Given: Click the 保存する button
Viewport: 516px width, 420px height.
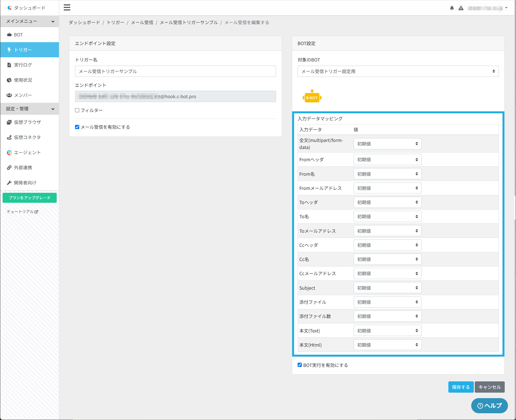Looking at the screenshot, I should [461, 387].
